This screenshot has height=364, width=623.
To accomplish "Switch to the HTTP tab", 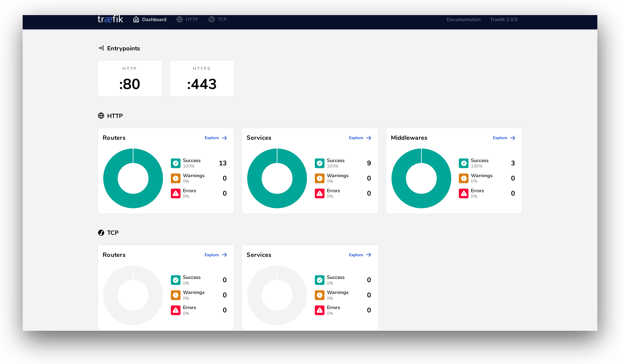I will [x=187, y=19].
